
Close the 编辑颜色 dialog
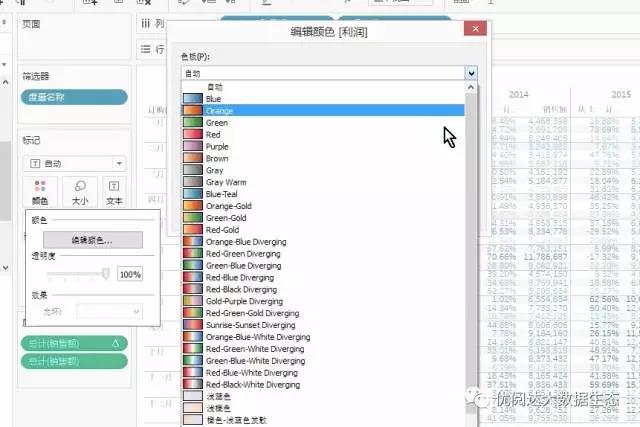tap(475, 29)
